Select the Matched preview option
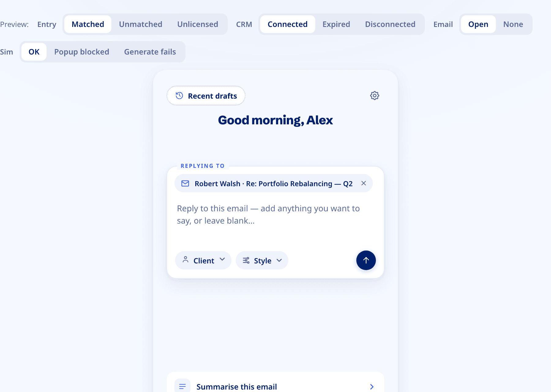 pyautogui.click(x=88, y=24)
